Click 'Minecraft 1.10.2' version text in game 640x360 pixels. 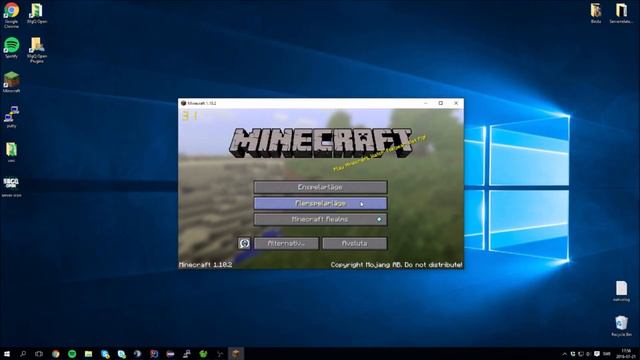click(206, 265)
